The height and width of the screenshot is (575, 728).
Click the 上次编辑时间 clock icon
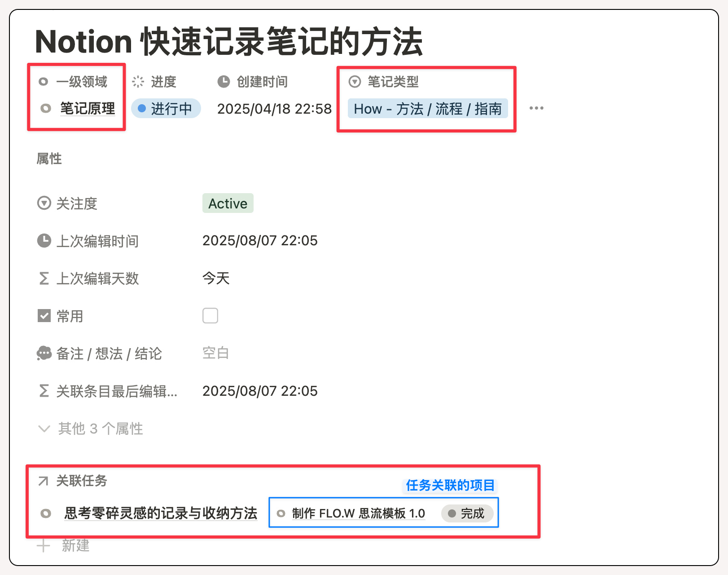click(44, 241)
